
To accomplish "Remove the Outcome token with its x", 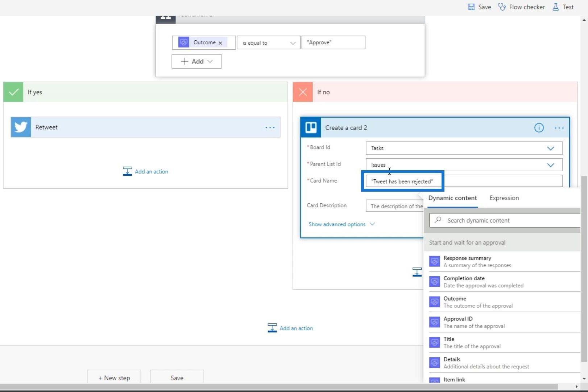I will [x=220, y=43].
